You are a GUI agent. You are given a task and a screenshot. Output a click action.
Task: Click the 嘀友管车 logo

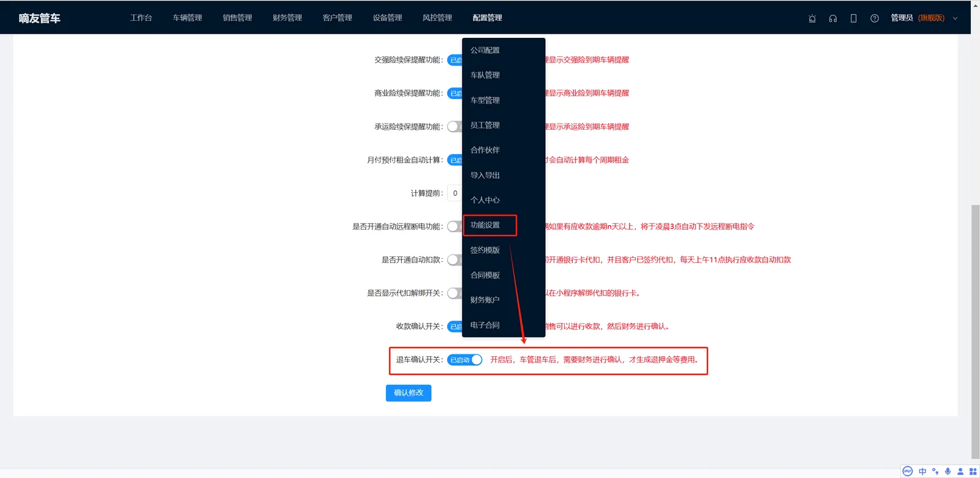point(40,18)
